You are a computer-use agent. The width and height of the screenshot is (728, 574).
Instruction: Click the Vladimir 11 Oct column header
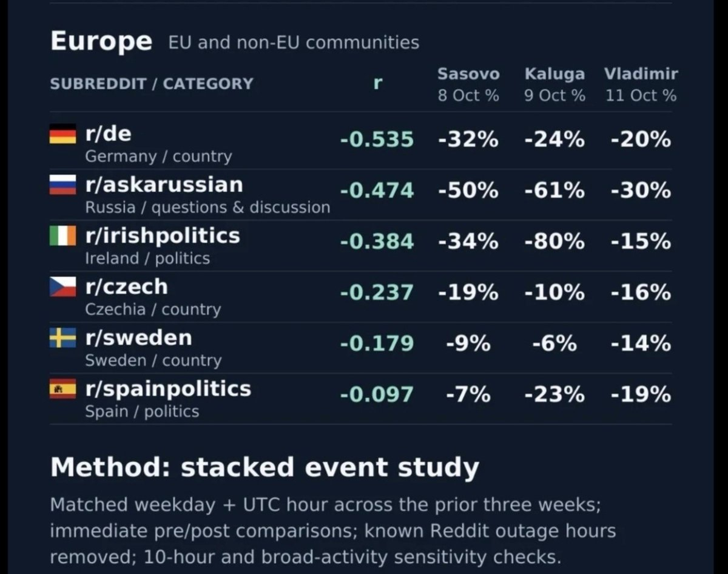[x=641, y=84]
